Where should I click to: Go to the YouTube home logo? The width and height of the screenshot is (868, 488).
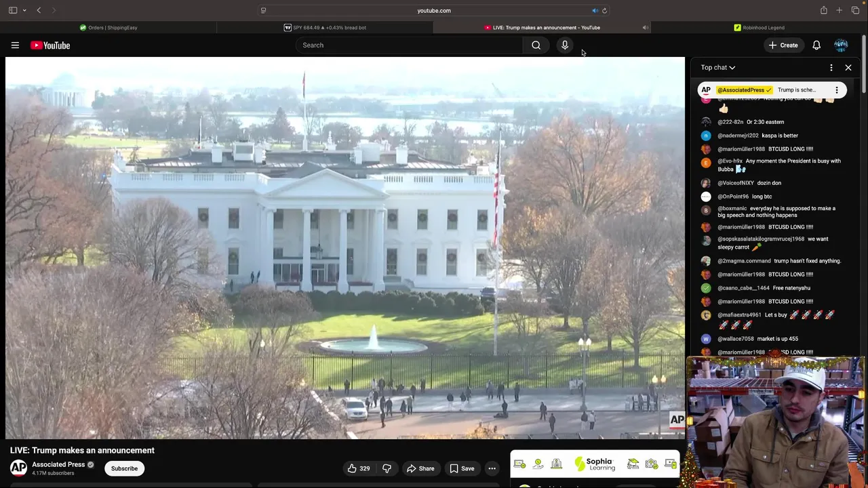click(x=50, y=45)
